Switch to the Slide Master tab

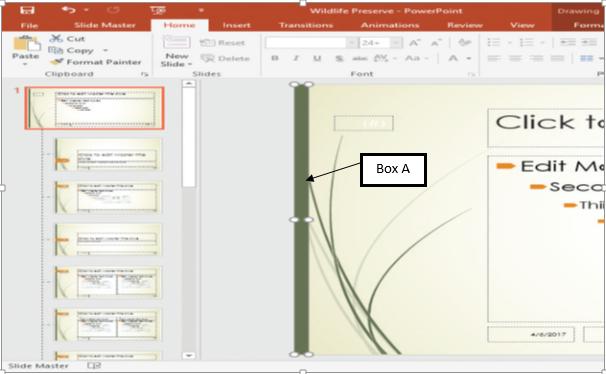click(x=105, y=26)
